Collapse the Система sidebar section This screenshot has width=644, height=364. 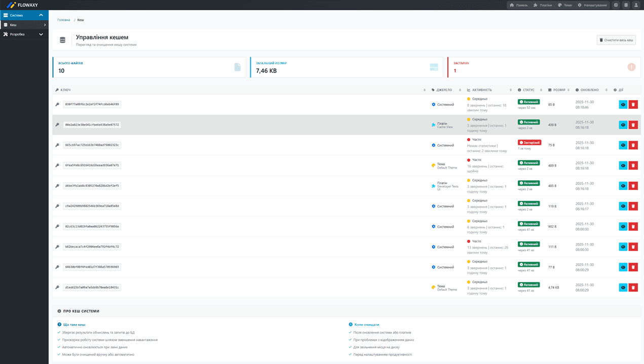pyautogui.click(x=41, y=15)
